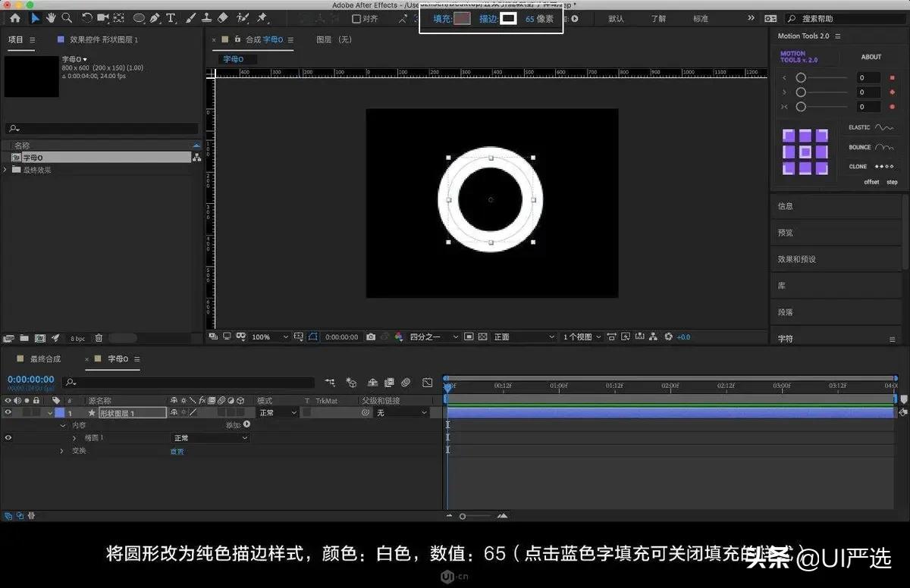Activate the Zoom tool

67,17
